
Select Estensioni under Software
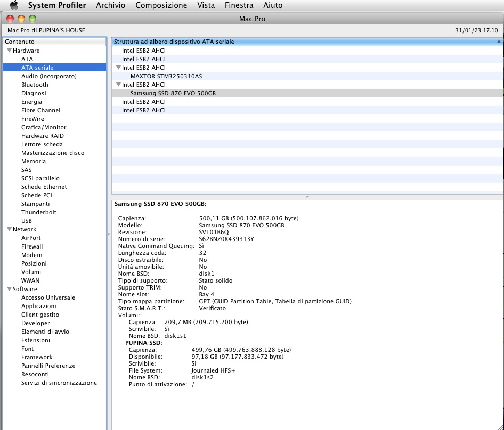[x=35, y=340]
